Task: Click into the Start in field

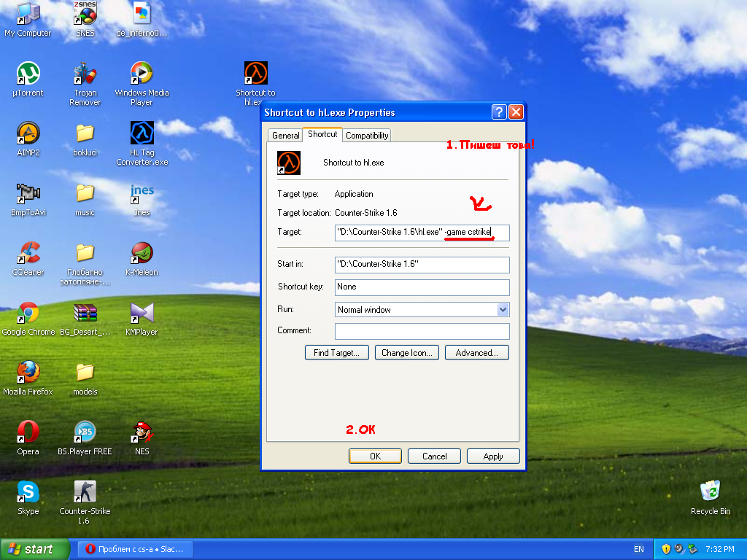Action: [422, 264]
